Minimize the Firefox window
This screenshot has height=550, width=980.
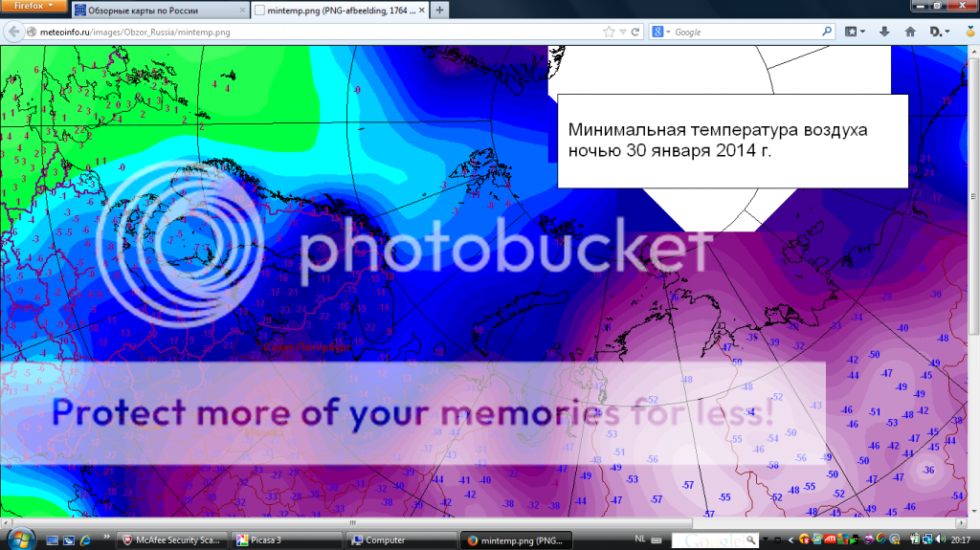(921, 5)
